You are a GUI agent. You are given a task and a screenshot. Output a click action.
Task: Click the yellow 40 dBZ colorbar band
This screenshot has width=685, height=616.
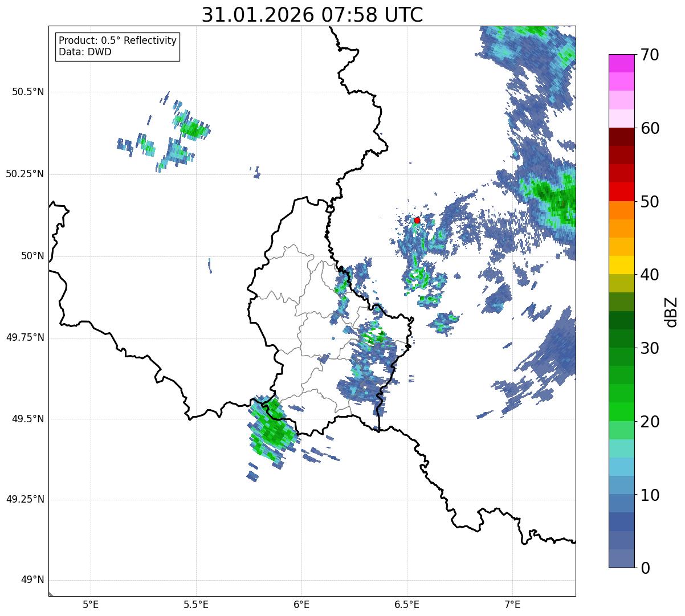[x=621, y=265]
